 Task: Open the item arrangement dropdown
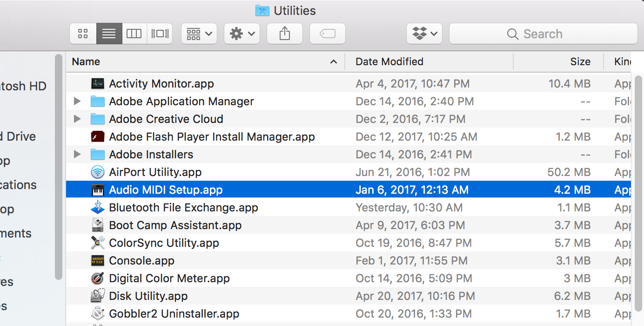(x=199, y=34)
